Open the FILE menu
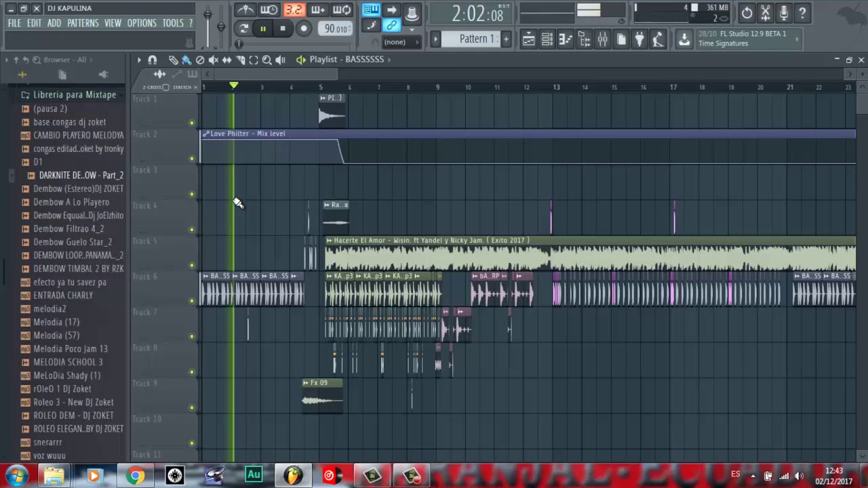This screenshot has width=868, height=488. pos(14,23)
